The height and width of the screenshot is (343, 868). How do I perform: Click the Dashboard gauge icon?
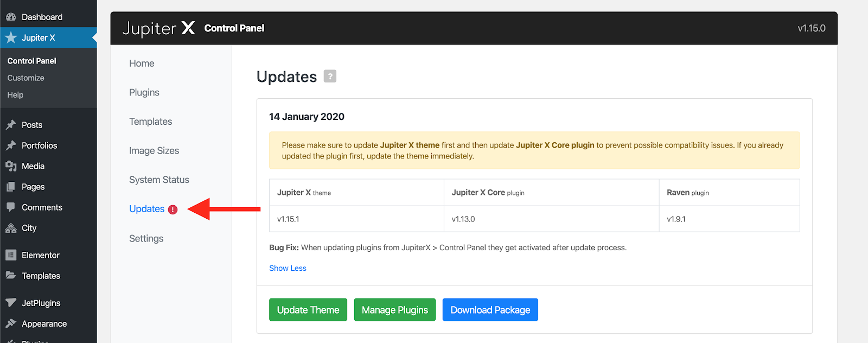tap(11, 17)
